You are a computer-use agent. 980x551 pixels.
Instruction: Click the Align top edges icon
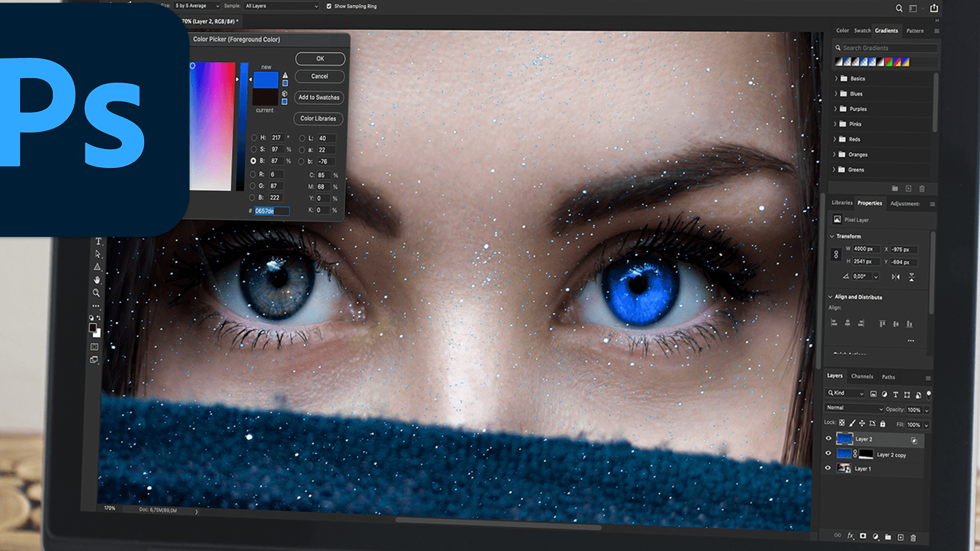point(882,324)
